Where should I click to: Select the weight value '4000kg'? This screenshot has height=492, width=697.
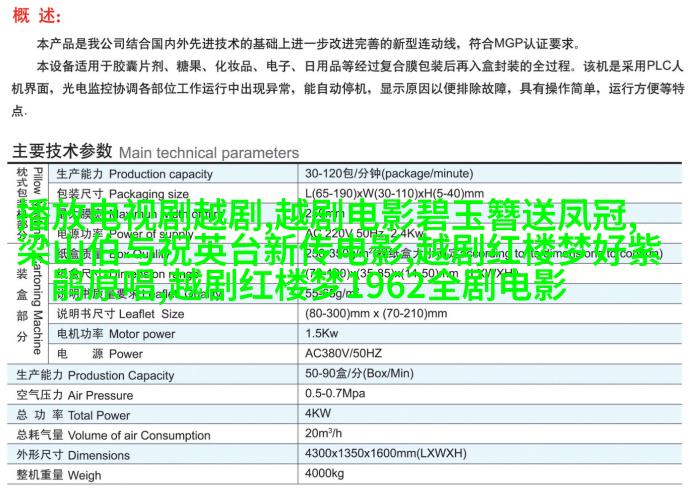[x=324, y=473]
